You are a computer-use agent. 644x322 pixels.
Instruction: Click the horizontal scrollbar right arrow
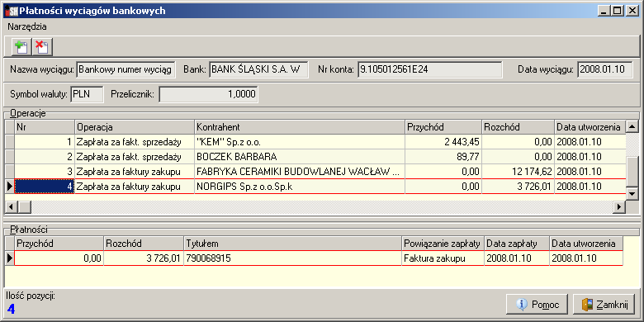click(x=618, y=206)
